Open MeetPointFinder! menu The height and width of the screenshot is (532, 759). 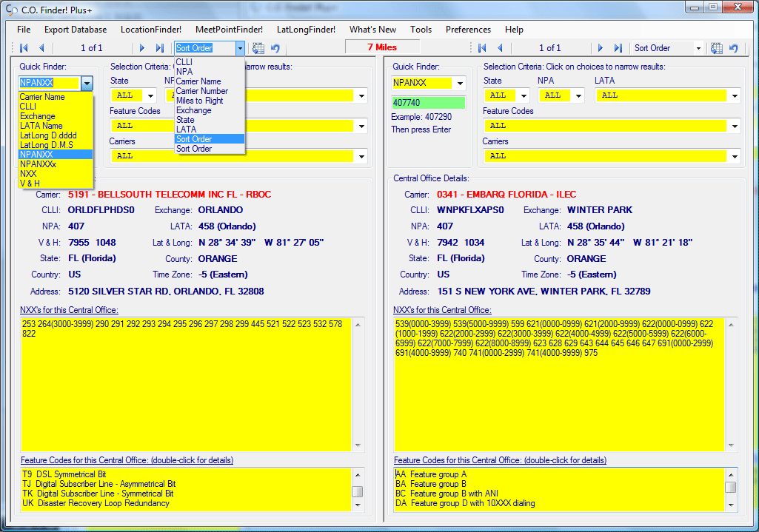[x=229, y=30]
